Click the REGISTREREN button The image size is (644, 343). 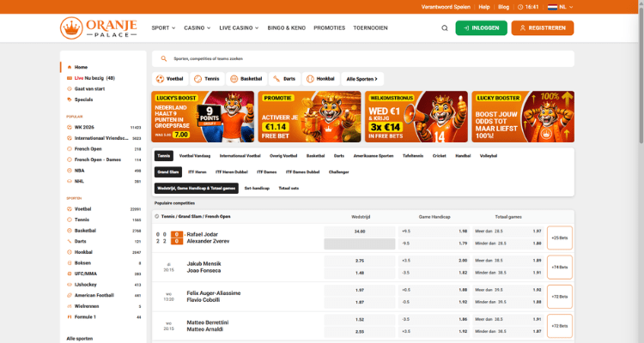[543, 28]
